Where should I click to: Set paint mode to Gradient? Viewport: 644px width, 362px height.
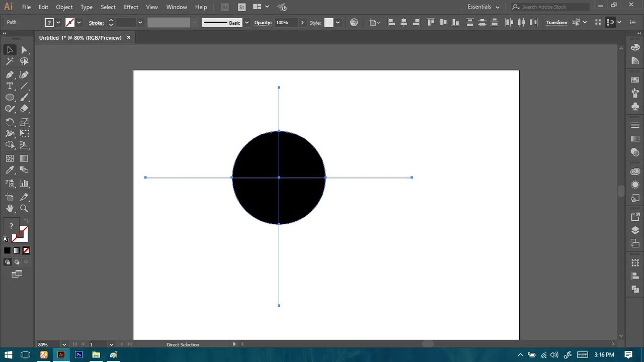click(17, 250)
